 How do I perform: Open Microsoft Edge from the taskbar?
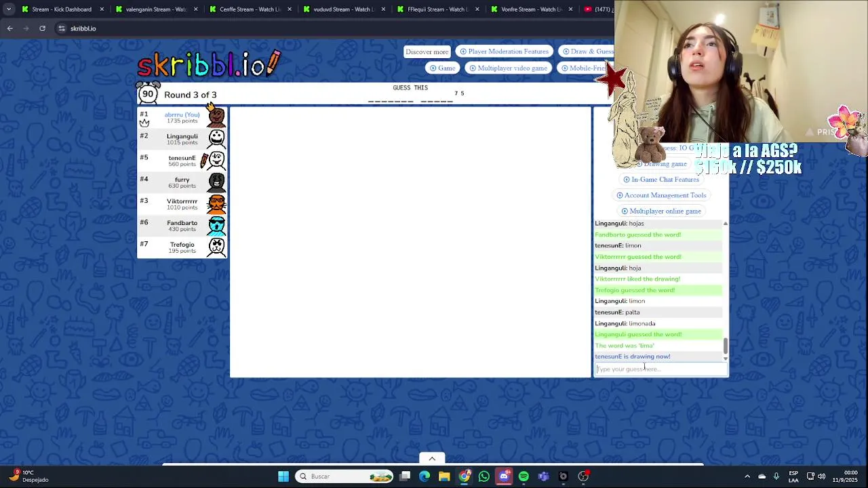tap(425, 476)
